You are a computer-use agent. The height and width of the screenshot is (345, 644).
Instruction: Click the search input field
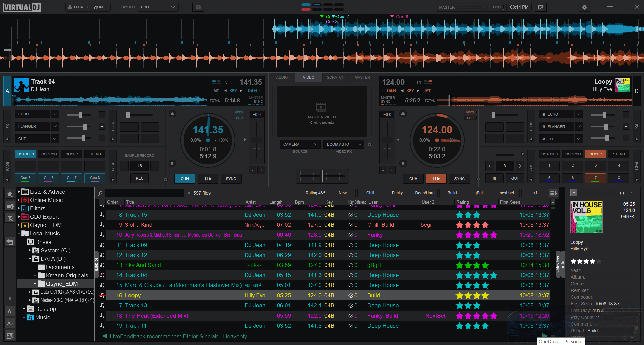click(x=145, y=193)
